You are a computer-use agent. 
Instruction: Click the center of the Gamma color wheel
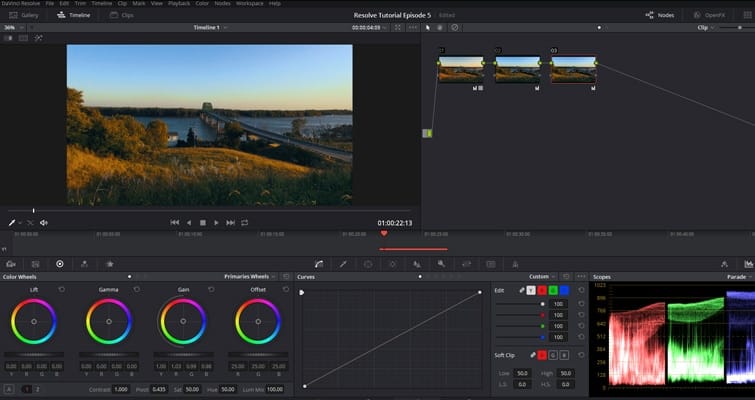[108, 322]
